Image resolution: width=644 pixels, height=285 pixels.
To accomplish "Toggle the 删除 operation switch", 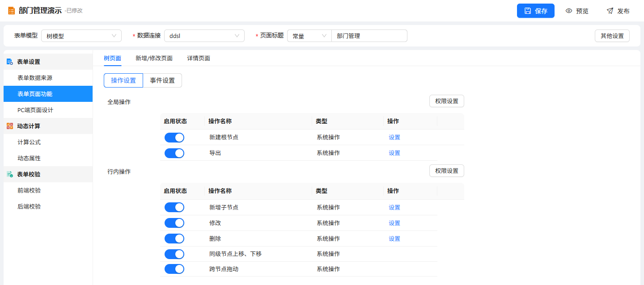I will 174,239.
